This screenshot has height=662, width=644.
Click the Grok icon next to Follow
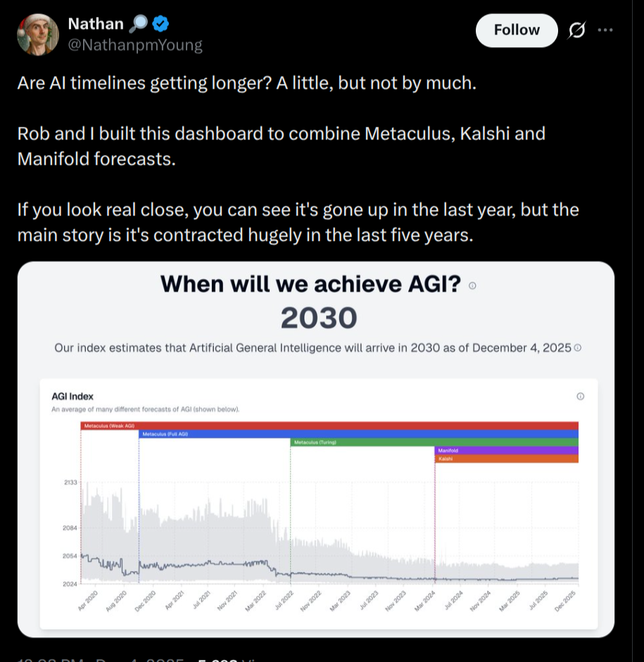(576, 30)
